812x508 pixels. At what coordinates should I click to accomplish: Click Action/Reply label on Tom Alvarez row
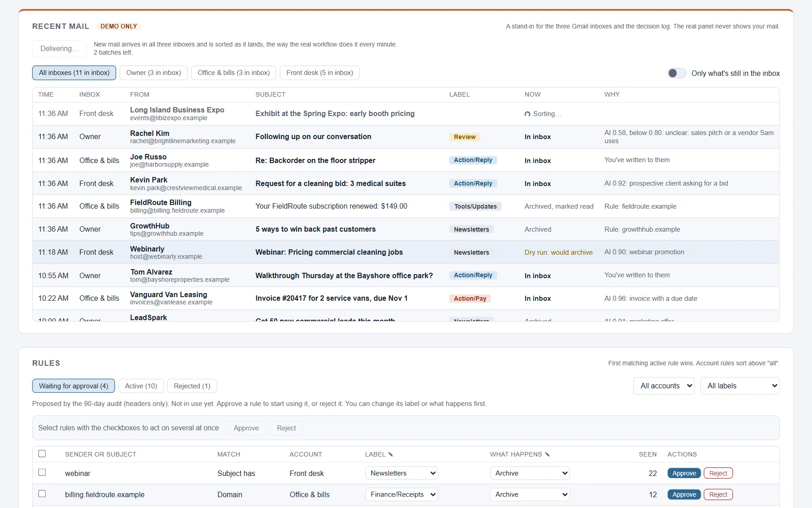click(473, 275)
